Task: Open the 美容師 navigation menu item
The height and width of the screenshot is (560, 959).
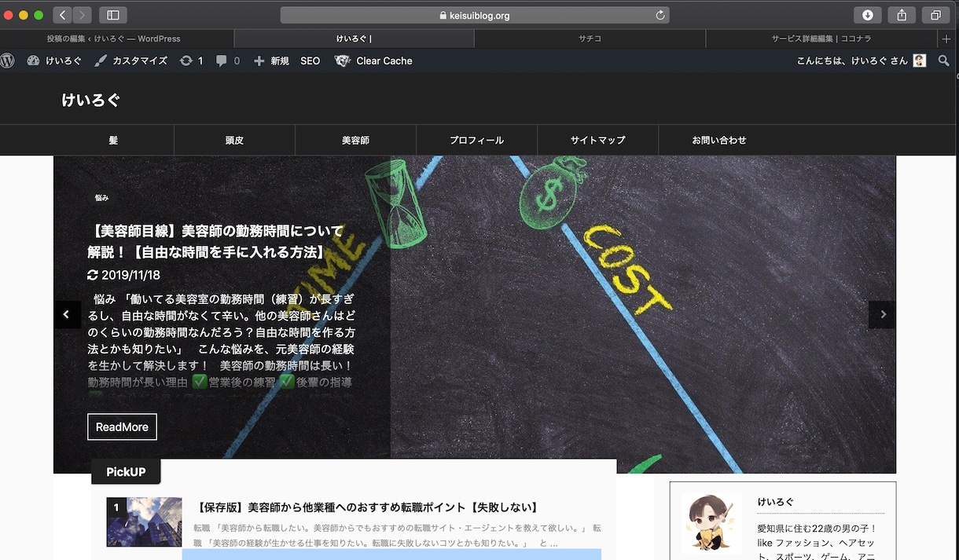Action: pos(355,140)
